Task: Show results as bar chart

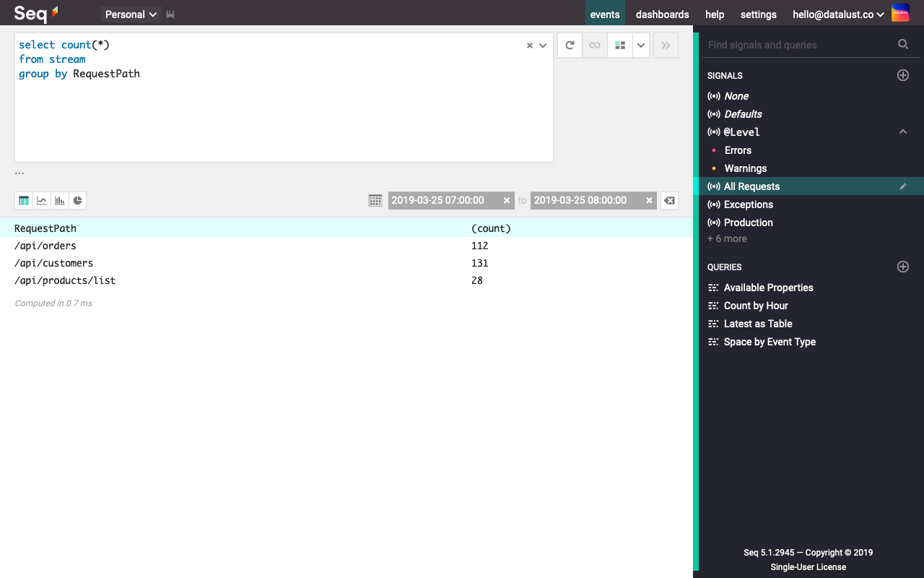Action: (60, 200)
